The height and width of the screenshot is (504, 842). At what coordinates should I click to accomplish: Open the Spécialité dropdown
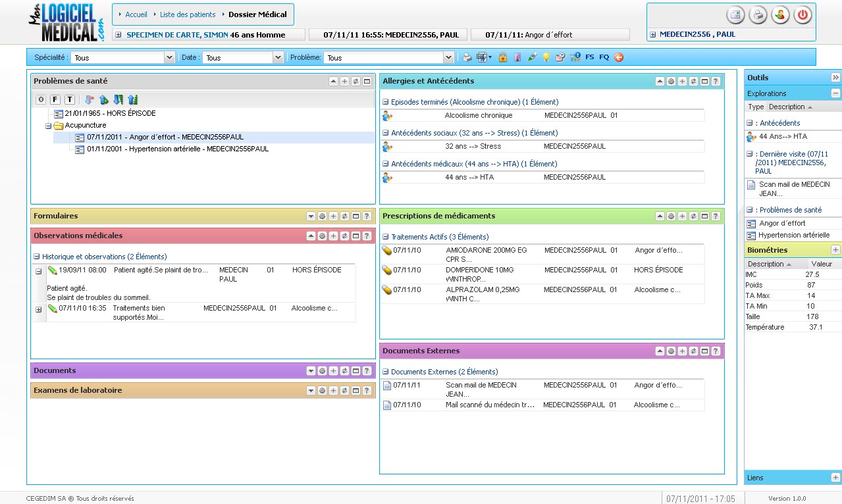pyautogui.click(x=170, y=58)
